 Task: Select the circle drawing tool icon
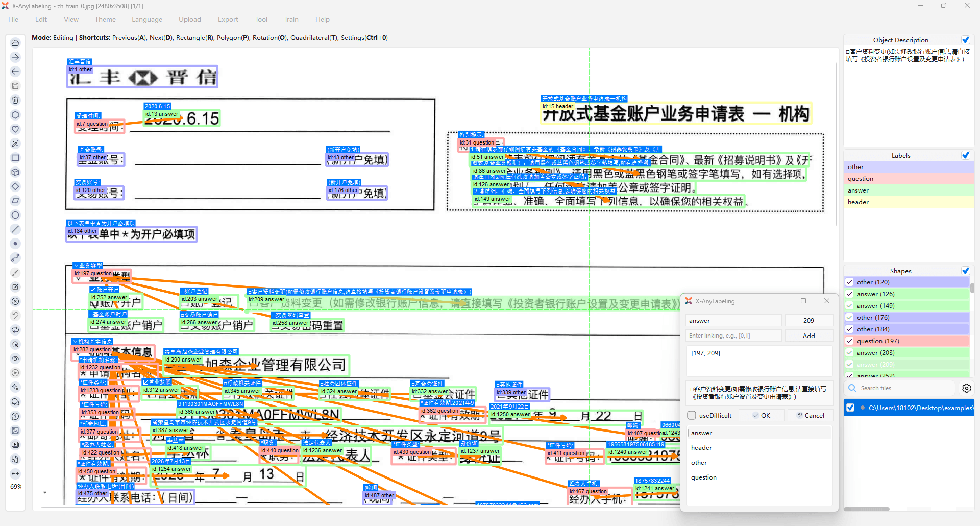pyautogui.click(x=15, y=215)
